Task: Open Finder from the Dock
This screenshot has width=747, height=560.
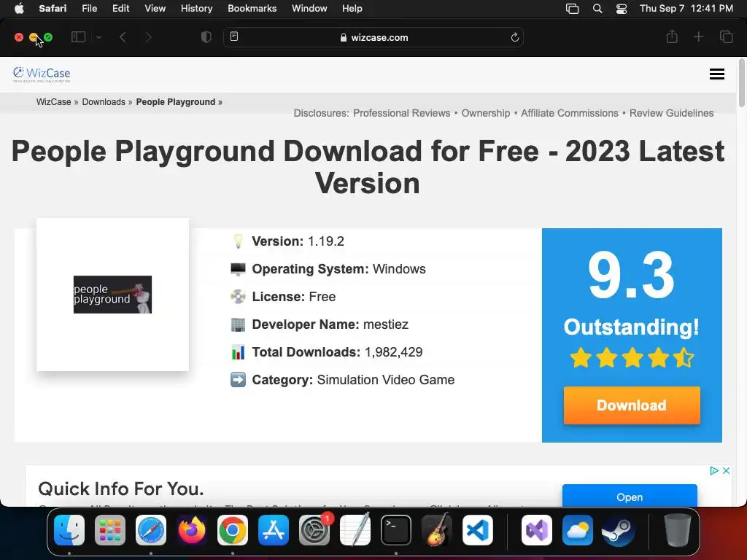Action: 69,530
